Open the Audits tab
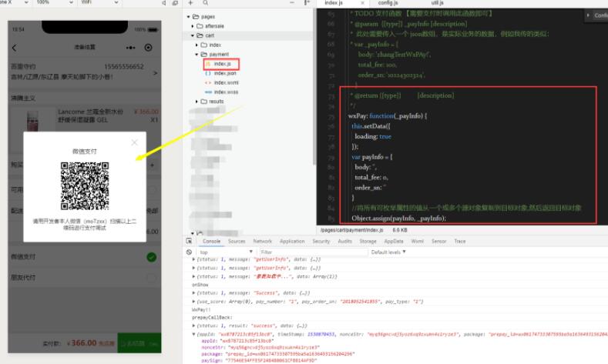Image resolution: width=608 pixels, height=364 pixels. 344,241
